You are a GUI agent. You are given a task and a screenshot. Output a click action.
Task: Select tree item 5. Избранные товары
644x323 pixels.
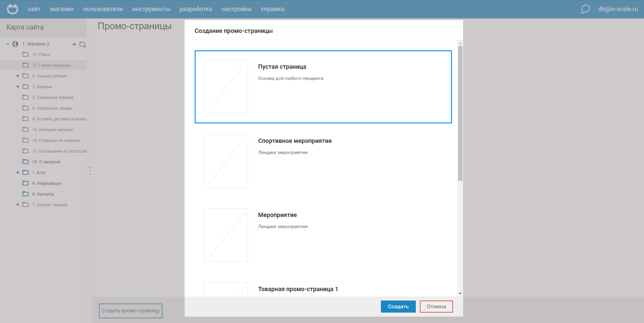[x=52, y=108]
